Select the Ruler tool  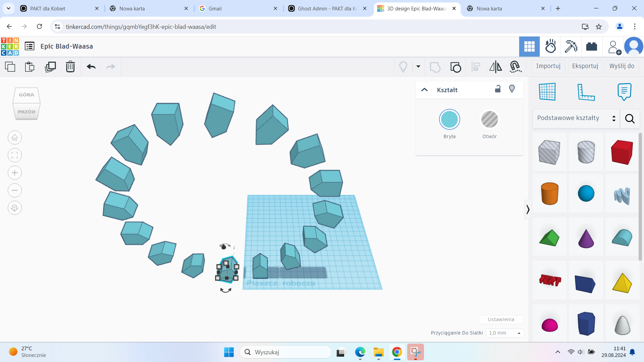586,92
